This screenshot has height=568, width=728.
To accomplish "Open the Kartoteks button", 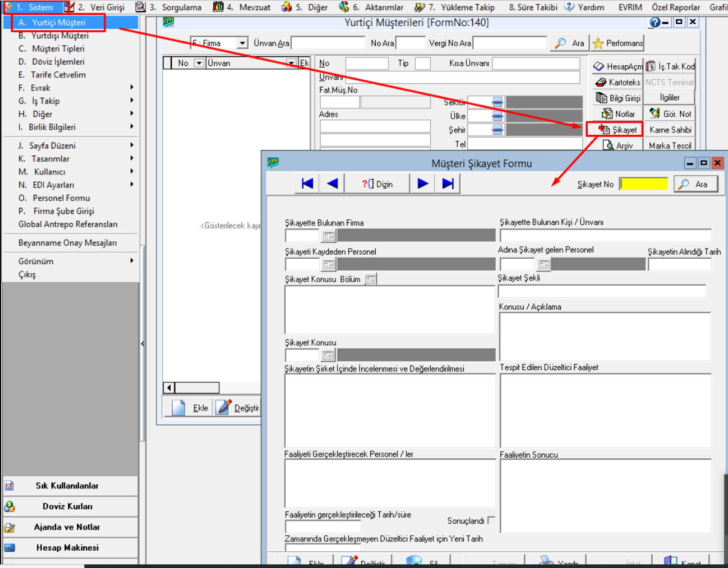I will [617, 82].
